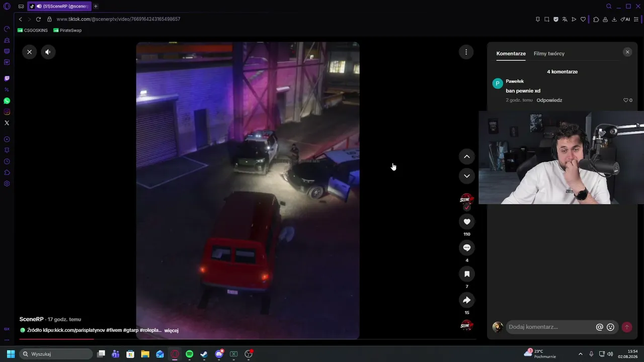Viewport: 644px width, 362px height.
Task: Open the Opera GX menu logo
Action: click(x=7, y=7)
